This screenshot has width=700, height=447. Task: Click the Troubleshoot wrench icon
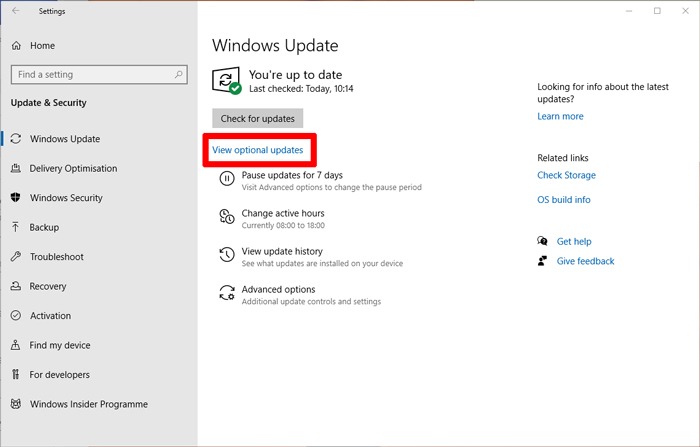[16, 256]
